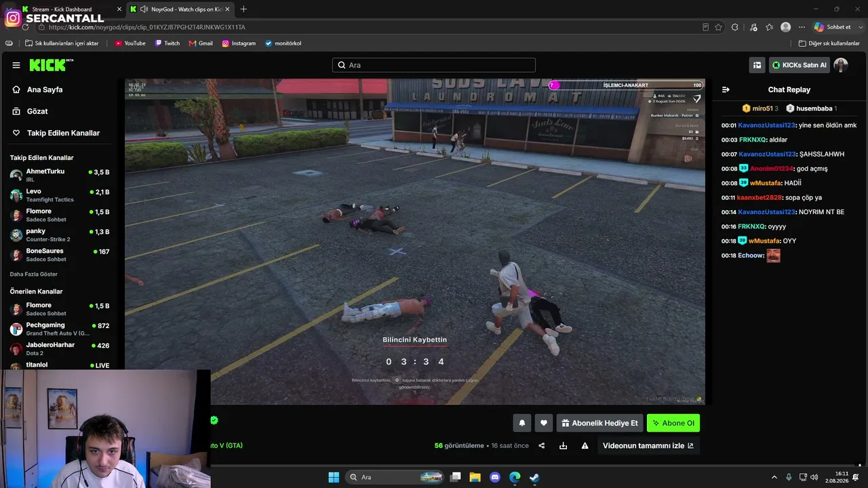Image resolution: width=868 pixels, height=488 pixels.
Task: Open the user profile avatar menu
Action: 841,65
